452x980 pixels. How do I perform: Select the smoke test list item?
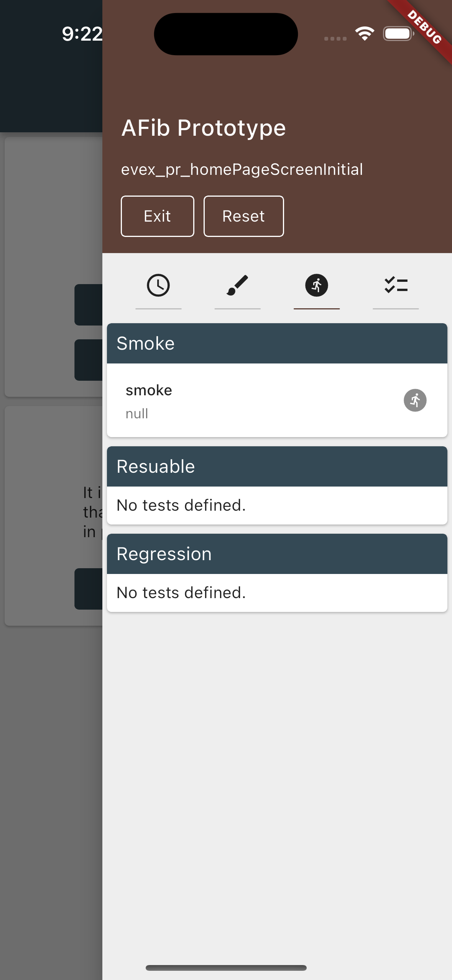tap(277, 400)
